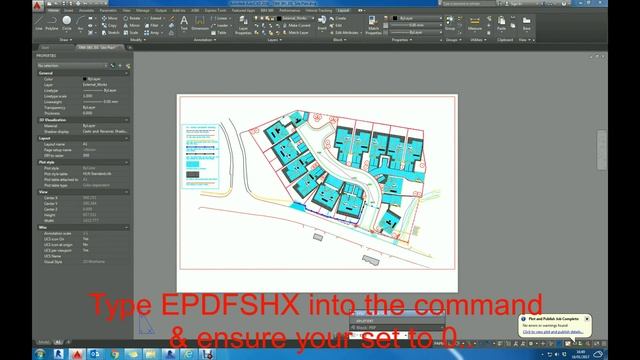
Task: Switch to the Model layout tab
Action: tap(44, 342)
